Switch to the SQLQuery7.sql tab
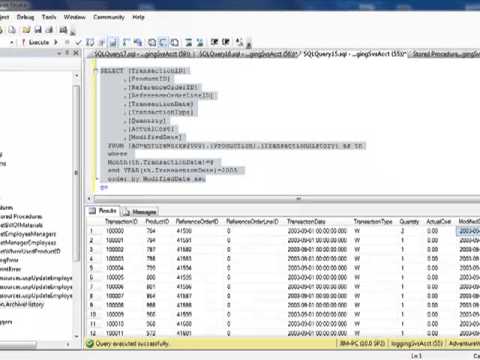The width and height of the screenshot is (480, 360). coord(142,54)
